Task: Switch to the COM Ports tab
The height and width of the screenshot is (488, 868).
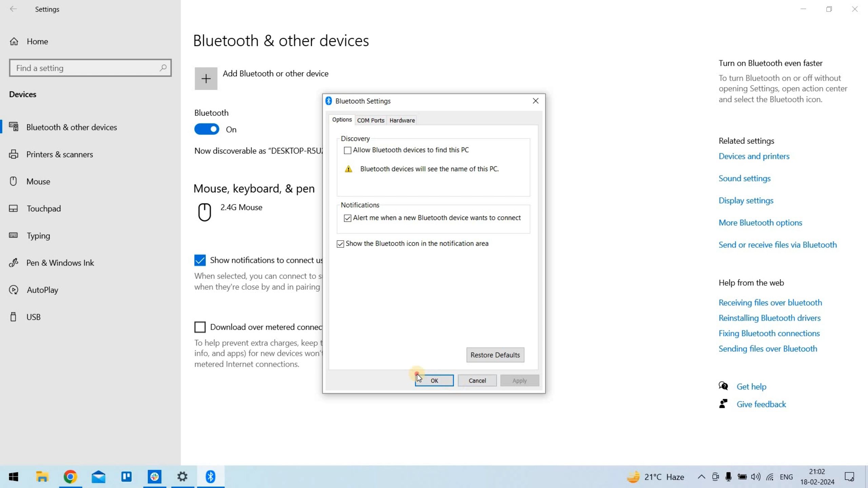Action: (x=370, y=120)
